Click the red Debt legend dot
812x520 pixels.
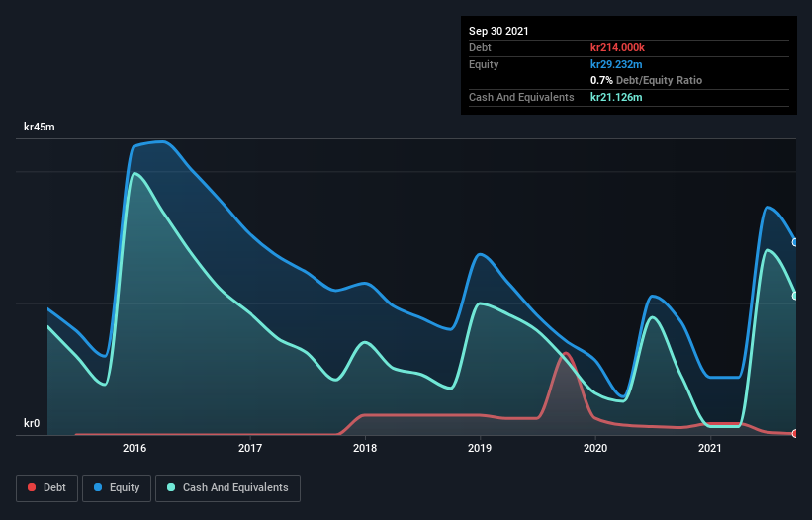point(32,487)
